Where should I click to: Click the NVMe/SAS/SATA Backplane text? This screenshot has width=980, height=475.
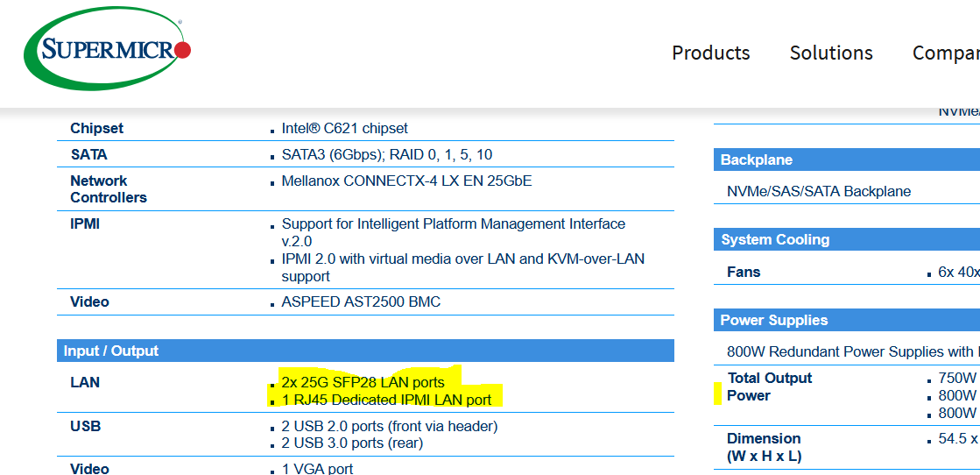(818, 191)
